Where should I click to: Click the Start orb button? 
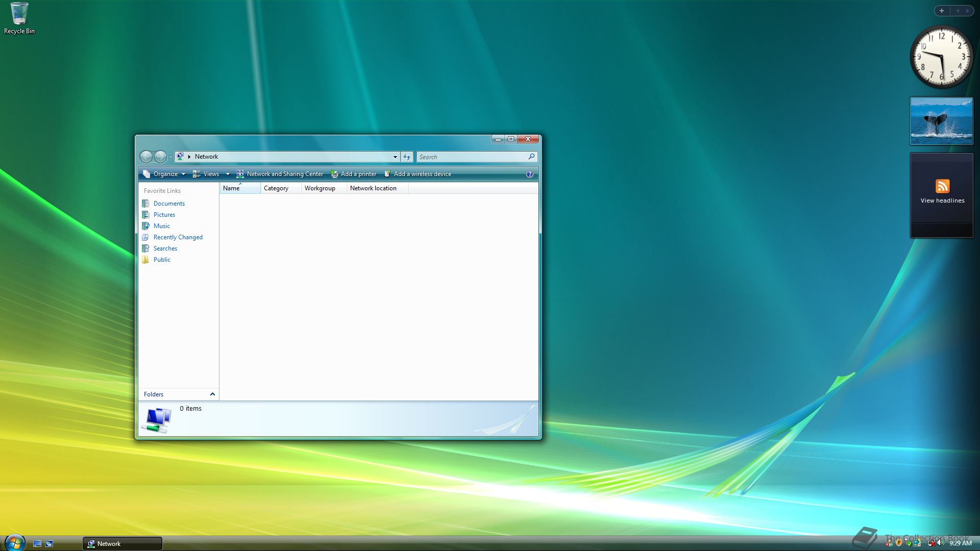14,542
